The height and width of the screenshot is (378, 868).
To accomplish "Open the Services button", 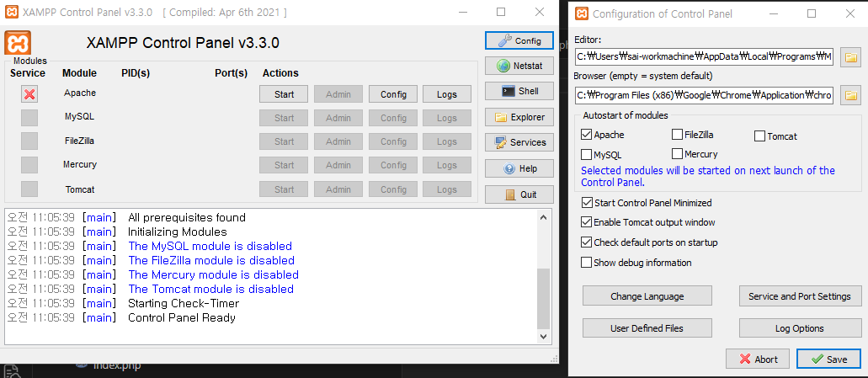I will [519, 143].
